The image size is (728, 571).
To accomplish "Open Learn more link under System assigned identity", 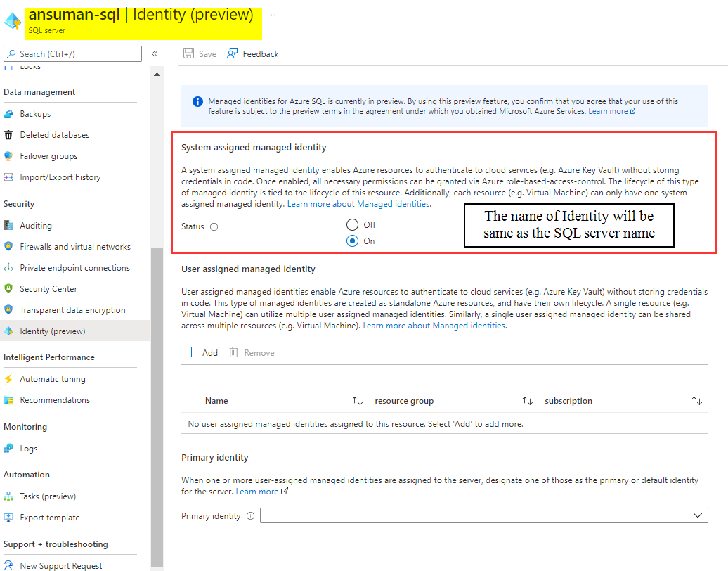I will point(359,204).
